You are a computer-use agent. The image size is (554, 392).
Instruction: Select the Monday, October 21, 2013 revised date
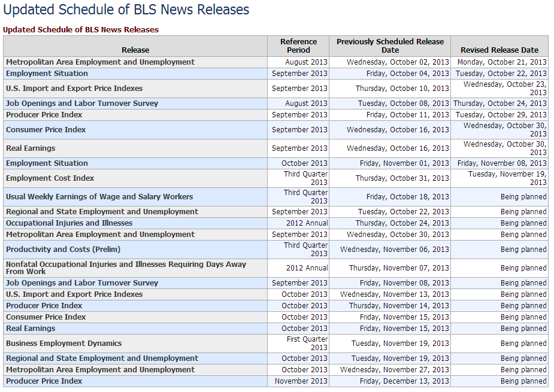pyautogui.click(x=502, y=62)
